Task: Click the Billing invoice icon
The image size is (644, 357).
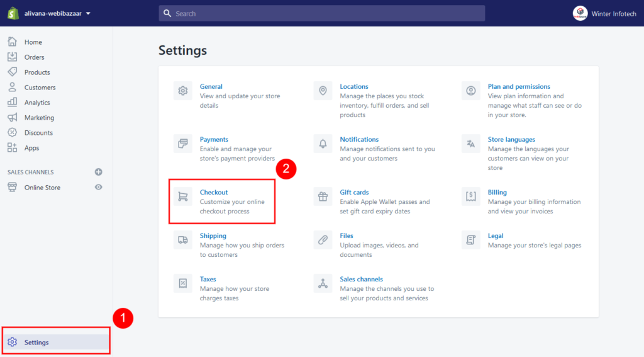Action: [471, 196]
